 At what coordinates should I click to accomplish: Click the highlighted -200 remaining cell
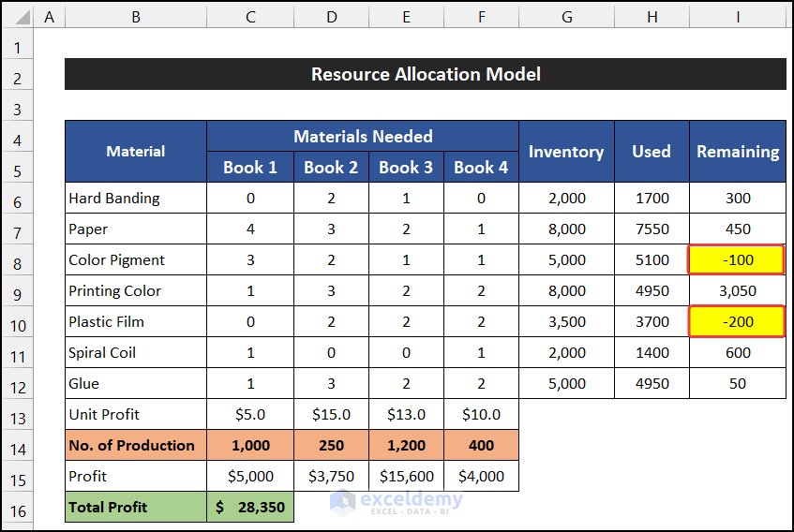tap(737, 321)
